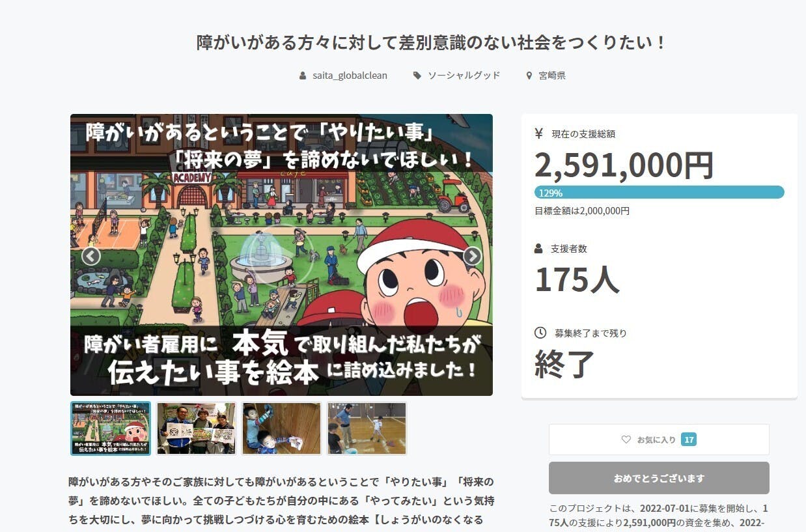The height and width of the screenshot is (532, 806).
Task: Click the user icon beside saita_globalclean
Action: pos(303,76)
